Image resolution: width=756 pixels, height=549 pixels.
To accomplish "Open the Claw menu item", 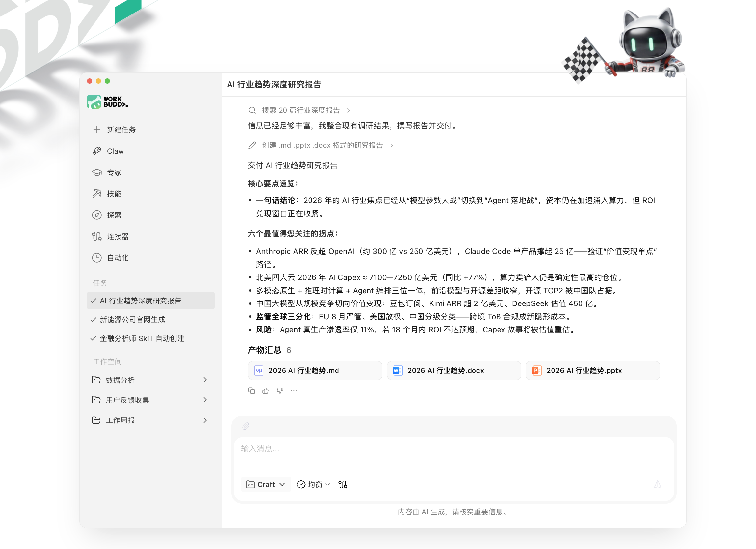I will [x=151, y=151].
